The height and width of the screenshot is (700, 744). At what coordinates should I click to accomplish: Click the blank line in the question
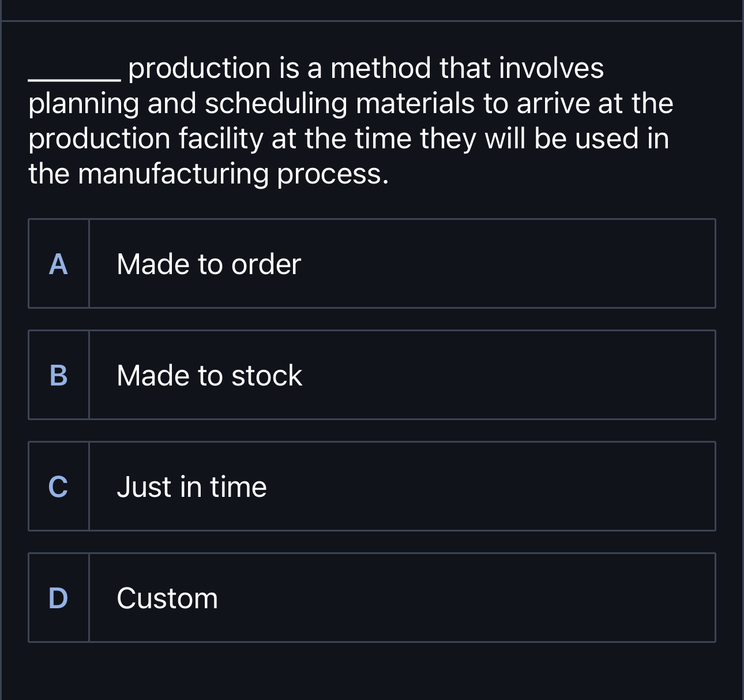click(74, 75)
